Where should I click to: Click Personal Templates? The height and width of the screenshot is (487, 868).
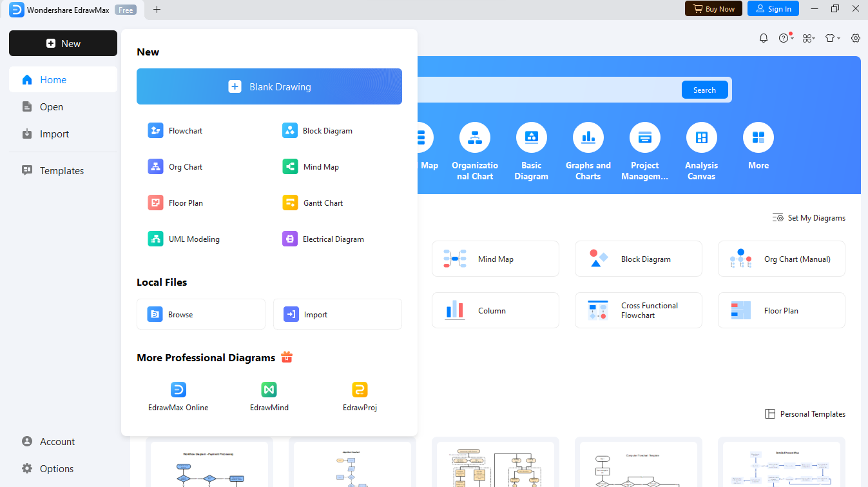click(805, 414)
